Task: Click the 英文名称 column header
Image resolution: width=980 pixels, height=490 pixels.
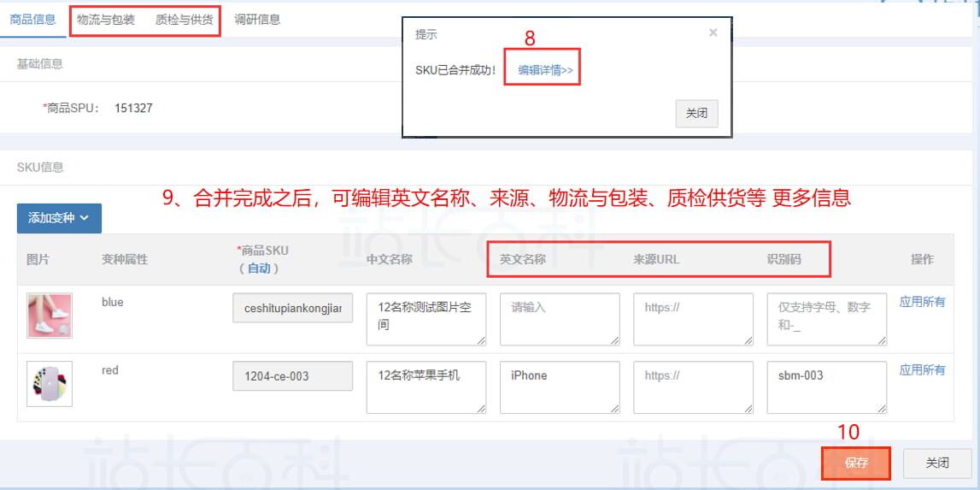Action: coord(523,259)
